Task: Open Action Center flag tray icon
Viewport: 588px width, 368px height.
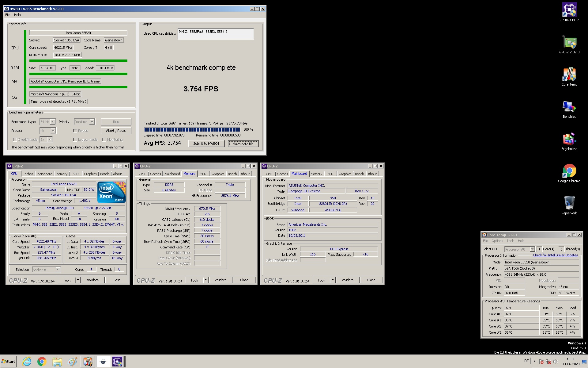Action: click(541, 362)
